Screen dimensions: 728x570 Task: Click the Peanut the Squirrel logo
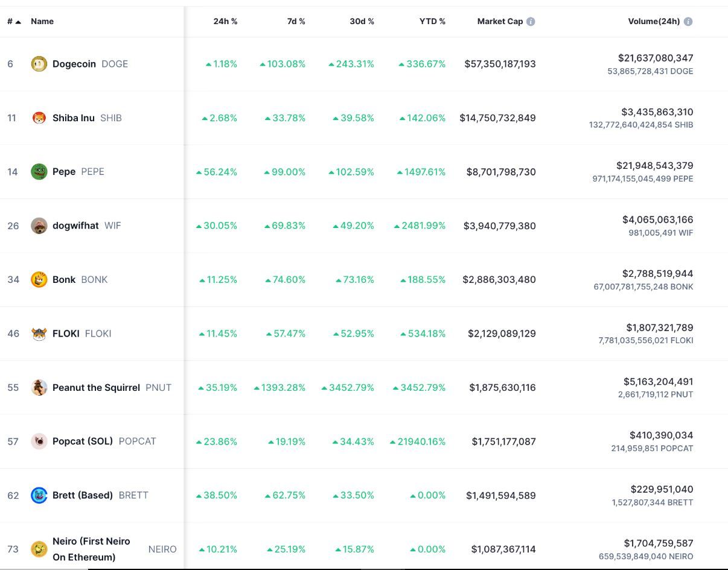(x=39, y=387)
